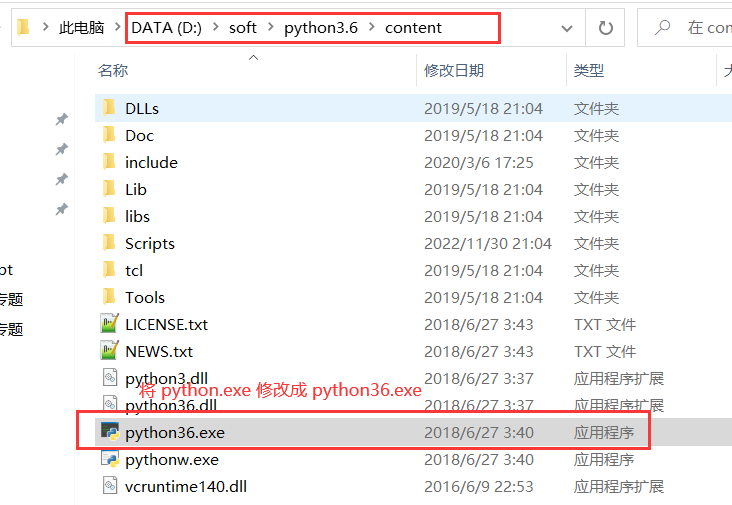Click the Scripts folder icon

click(x=109, y=243)
